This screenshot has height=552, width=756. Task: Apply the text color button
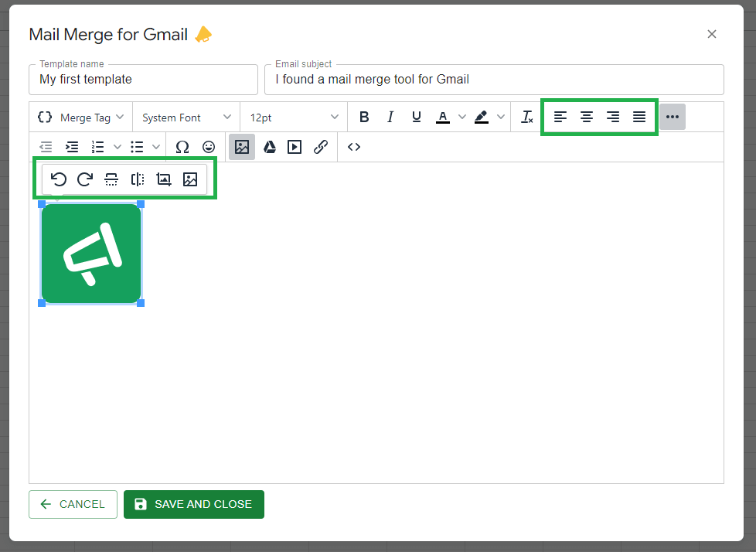[x=443, y=117]
